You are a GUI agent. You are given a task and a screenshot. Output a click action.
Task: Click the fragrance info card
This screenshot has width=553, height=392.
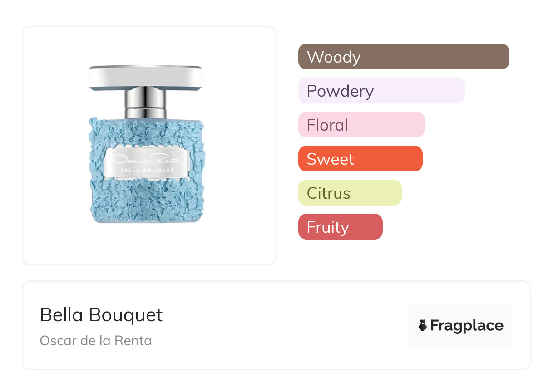coord(276,325)
